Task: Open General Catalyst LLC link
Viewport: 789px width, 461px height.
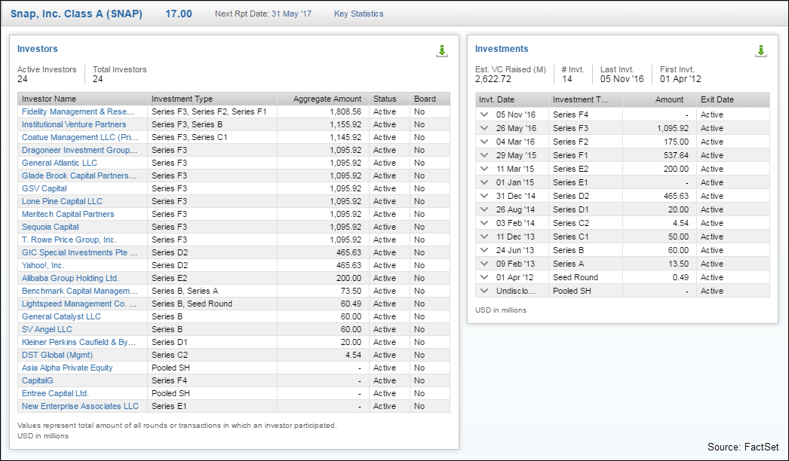Action: tap(61, 317)
